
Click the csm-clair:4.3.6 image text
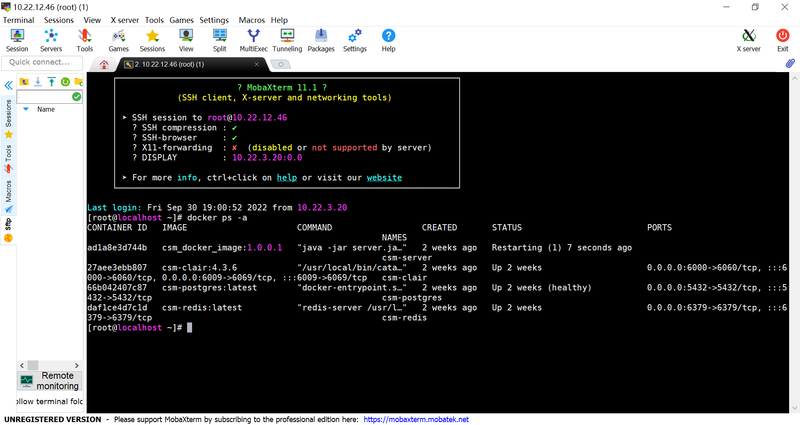pyautogui.click(x=199, y=267)
